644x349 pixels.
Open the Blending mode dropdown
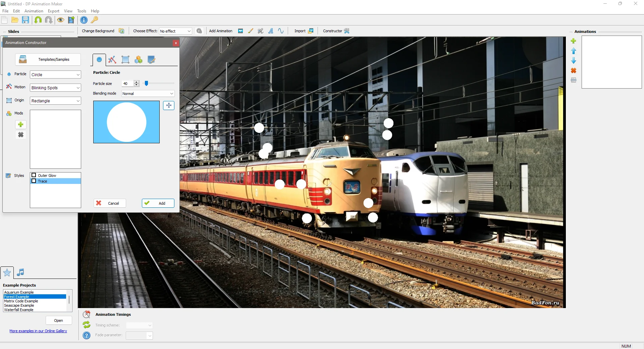[x=148, y=94]
